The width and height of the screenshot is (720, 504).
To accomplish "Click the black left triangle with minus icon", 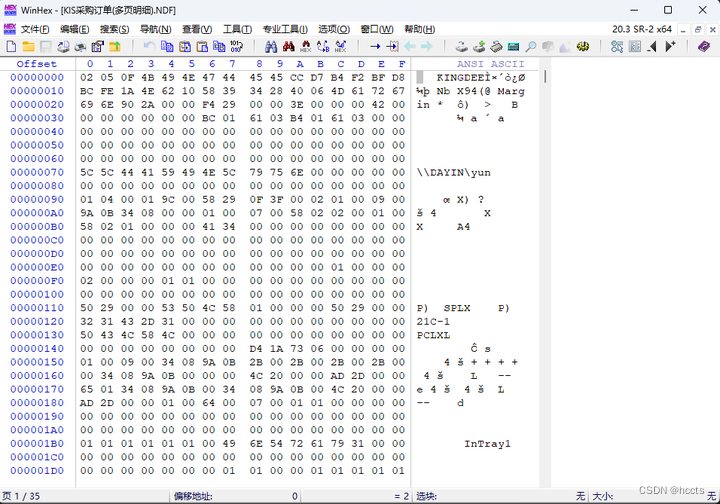I will [652, 46].
